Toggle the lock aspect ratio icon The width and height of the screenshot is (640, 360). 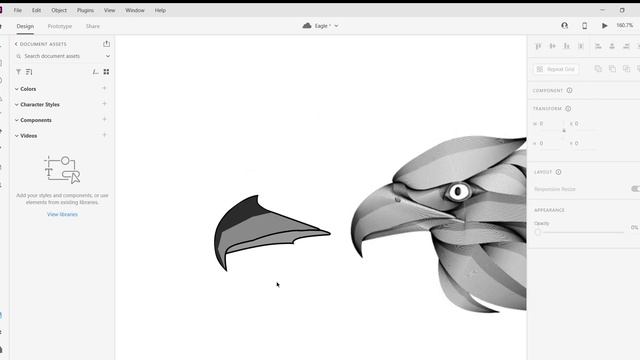pyautogui.click(x=564, y=131)
